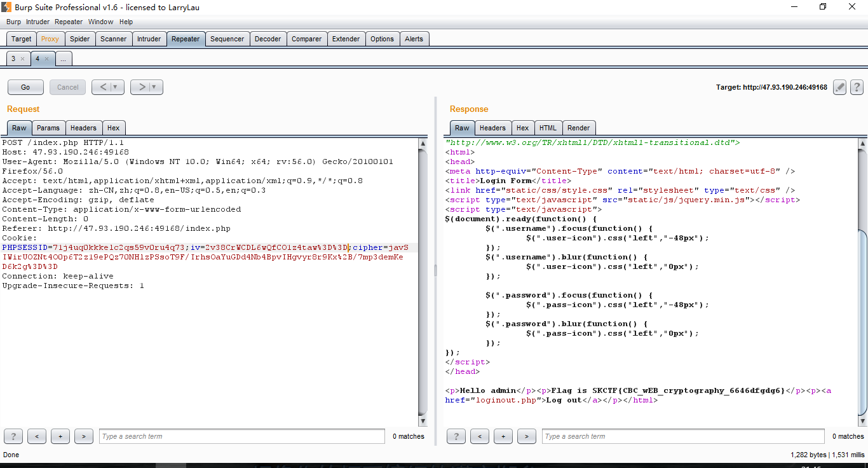Switch to the Intruder tool tab
The image size is (868, 468).
coord(149,39)
